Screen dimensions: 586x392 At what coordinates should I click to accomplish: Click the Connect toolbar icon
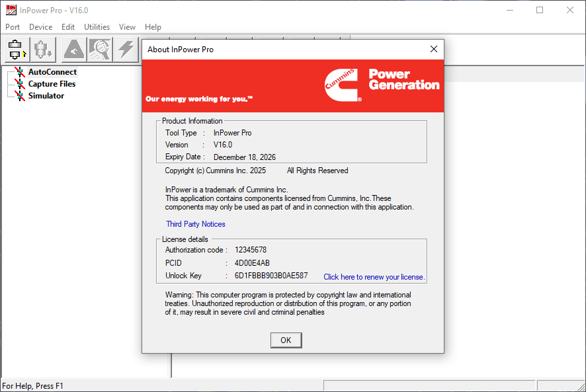click(17, 50)
